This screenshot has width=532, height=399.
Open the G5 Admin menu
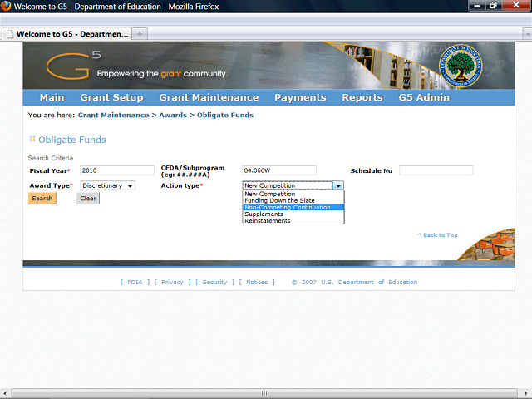tap(424, 97)
